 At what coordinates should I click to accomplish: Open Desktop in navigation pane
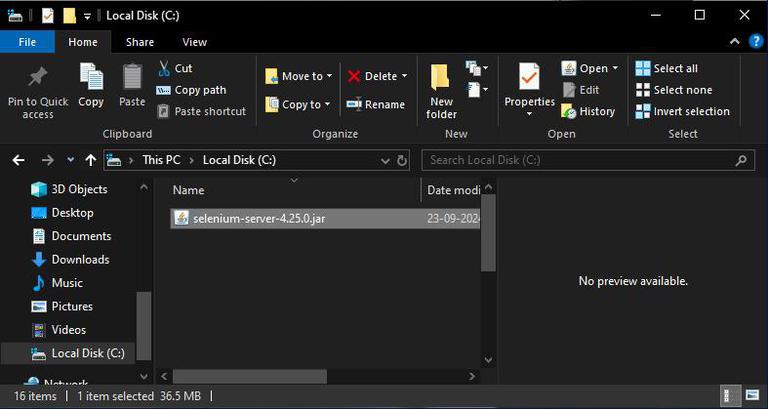point(62,213)
